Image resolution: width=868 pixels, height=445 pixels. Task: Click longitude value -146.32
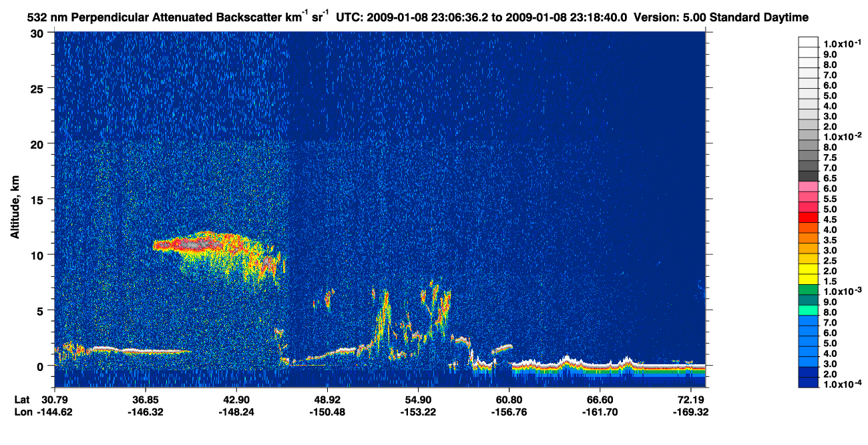pyautogui.click(x=146, y=412)
